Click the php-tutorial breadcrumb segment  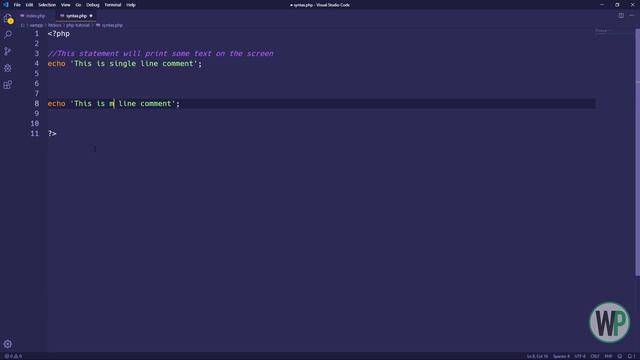pyautogui.click(x=78, y=25)
